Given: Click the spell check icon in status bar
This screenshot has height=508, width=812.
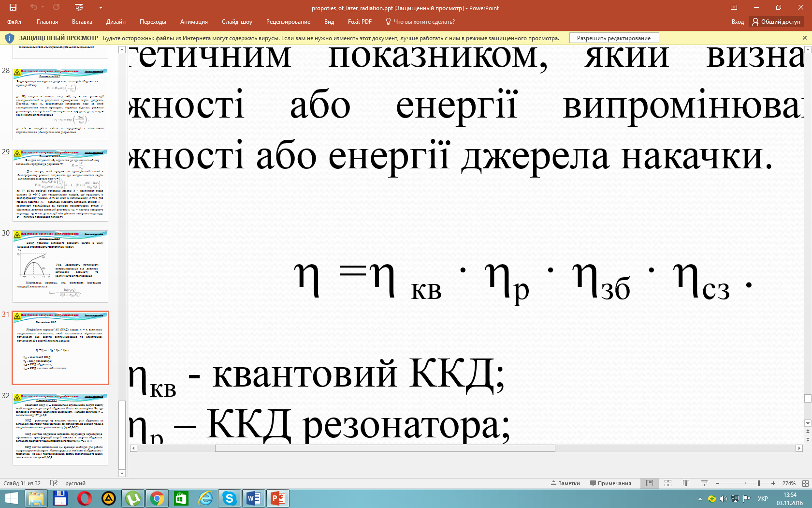Looking at the screenshot, I should point(54,483).
